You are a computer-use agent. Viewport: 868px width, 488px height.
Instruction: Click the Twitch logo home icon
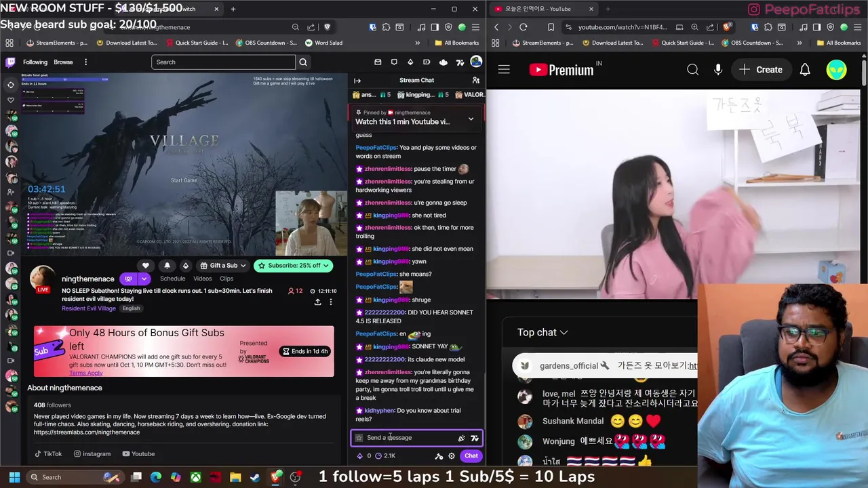(x=11, y=62)
